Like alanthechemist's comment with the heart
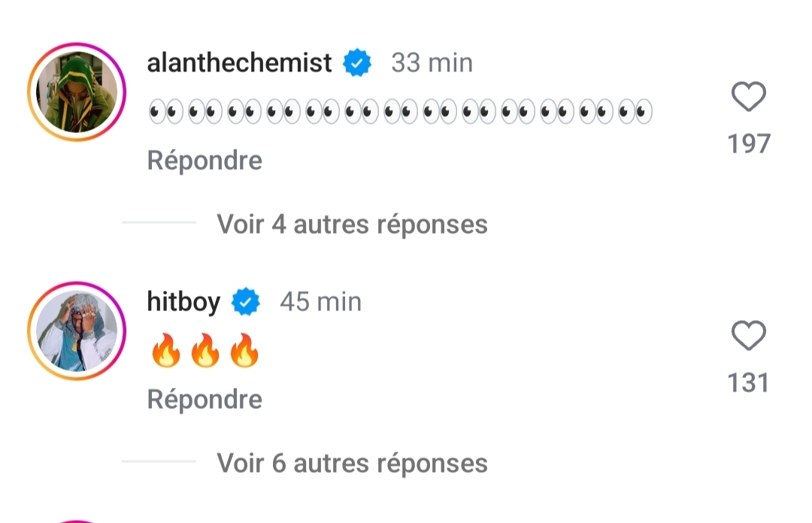812x523 pixels. pos(748,98)
